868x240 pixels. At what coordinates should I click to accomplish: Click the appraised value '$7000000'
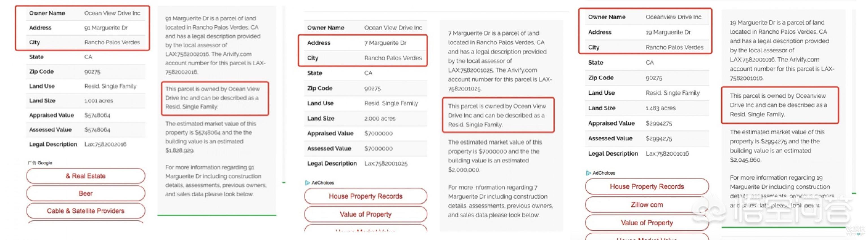[378, 134]
